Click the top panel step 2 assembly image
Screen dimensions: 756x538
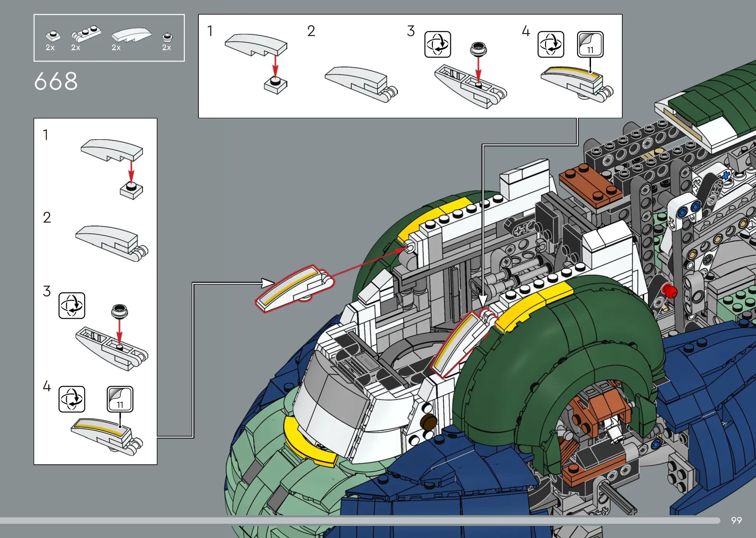click(x=361, y=84)
